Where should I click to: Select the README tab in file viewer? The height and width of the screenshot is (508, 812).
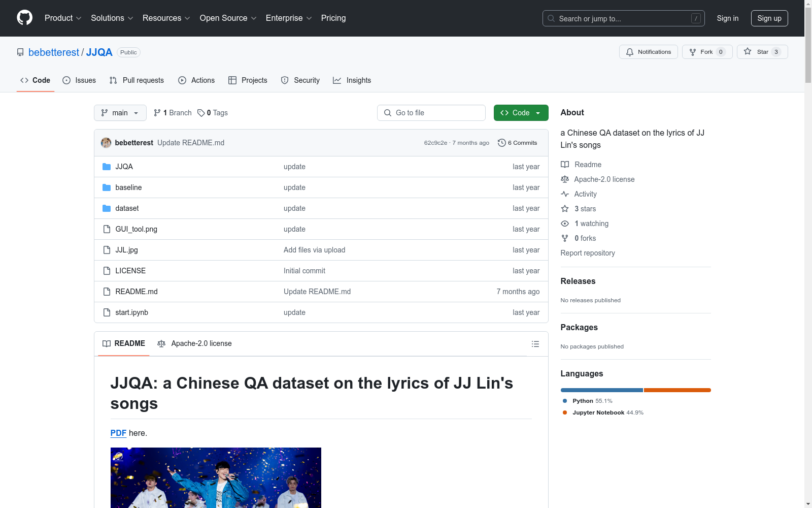click(x=124, y=343)
